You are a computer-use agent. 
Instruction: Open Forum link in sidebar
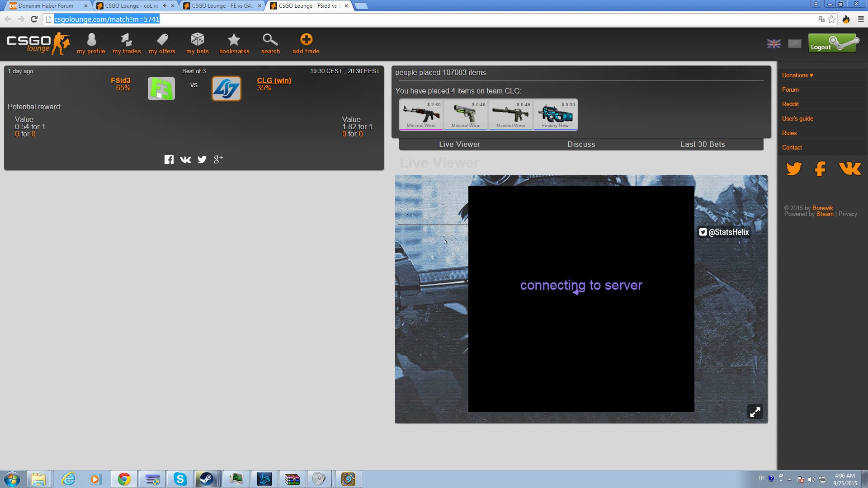(790, 89)
